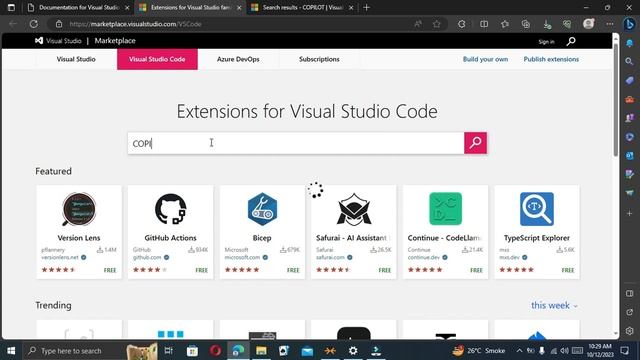Click the taskbar volume icon
The height and width of the screenshot is (360, 640).
pos(564,351)
